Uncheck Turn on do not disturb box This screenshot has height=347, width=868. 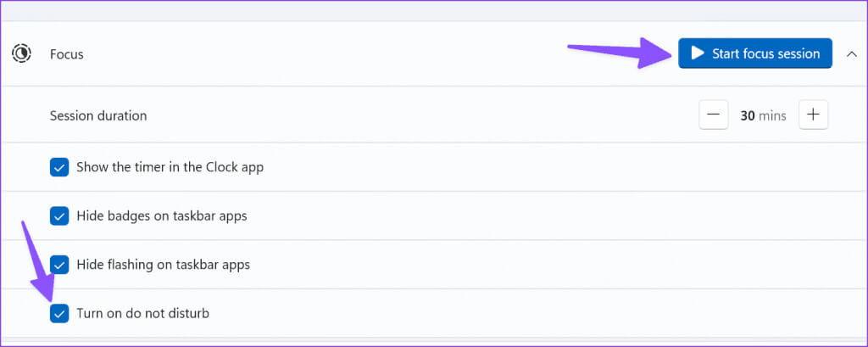[x=59, y=313]
